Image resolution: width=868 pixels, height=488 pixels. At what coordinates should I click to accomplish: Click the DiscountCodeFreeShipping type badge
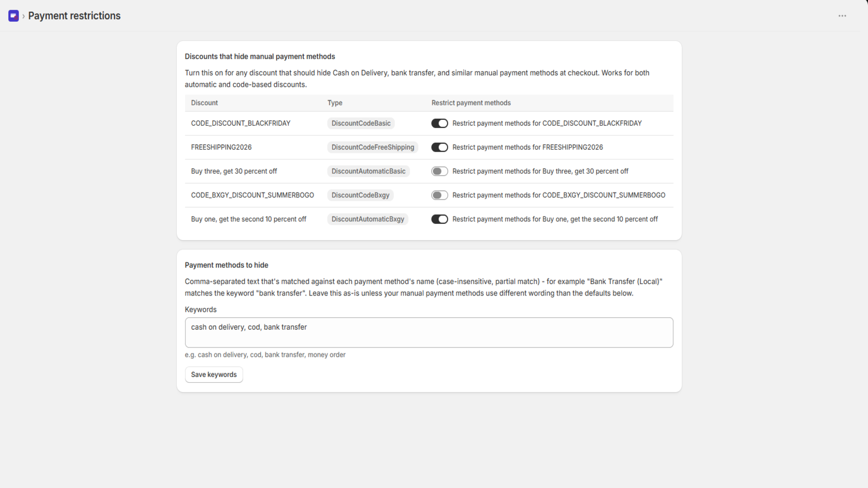[373, 147]
